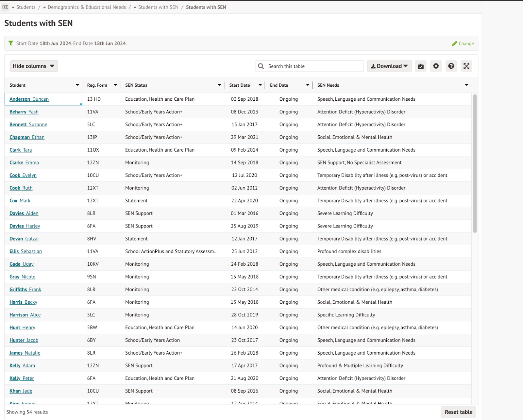Open the help question mark icon
The image size is (523, 420).
(451, 66)
